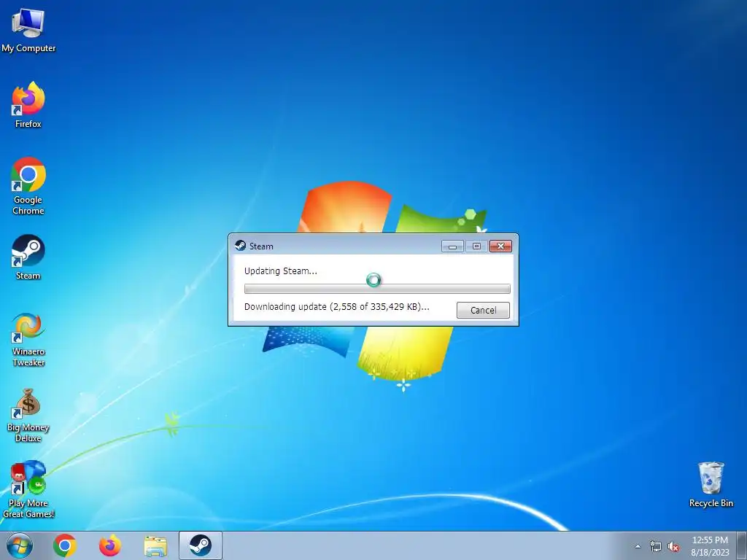
Task: Open the network tray icon
Action: [656, 547]
